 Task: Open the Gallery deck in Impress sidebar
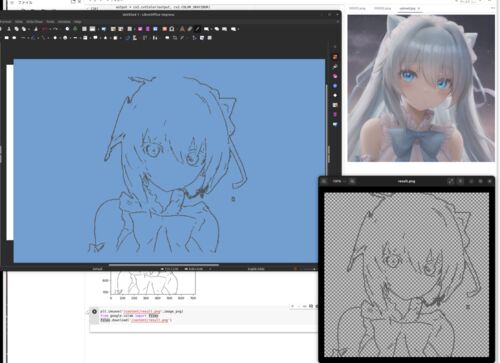(x=335, y=105)
